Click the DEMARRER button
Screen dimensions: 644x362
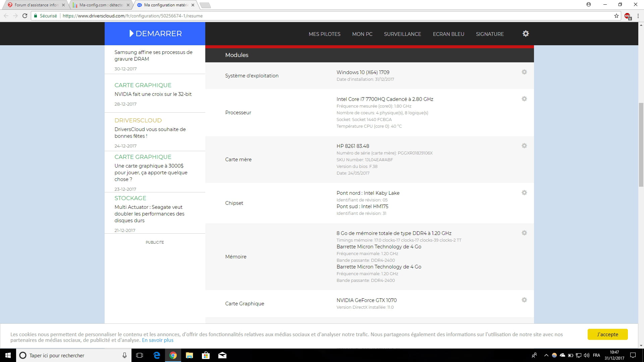tap(155, 34)
